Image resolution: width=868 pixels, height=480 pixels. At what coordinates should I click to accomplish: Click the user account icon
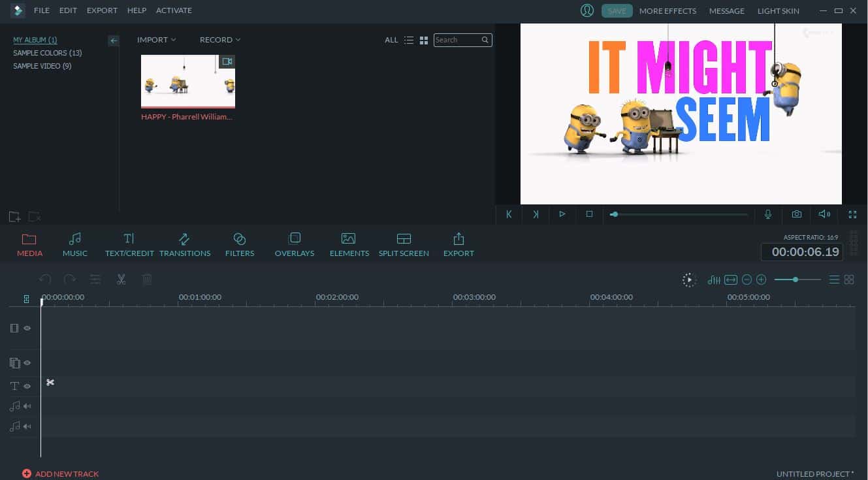[x=587, y=10]
